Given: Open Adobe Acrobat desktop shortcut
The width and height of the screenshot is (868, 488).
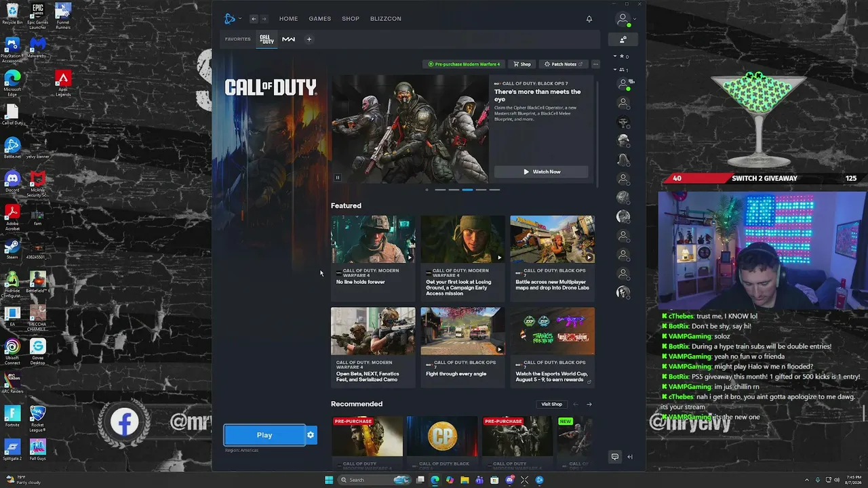Looking at the screenshot, I should pyautogui.click(x=12, y=218).
